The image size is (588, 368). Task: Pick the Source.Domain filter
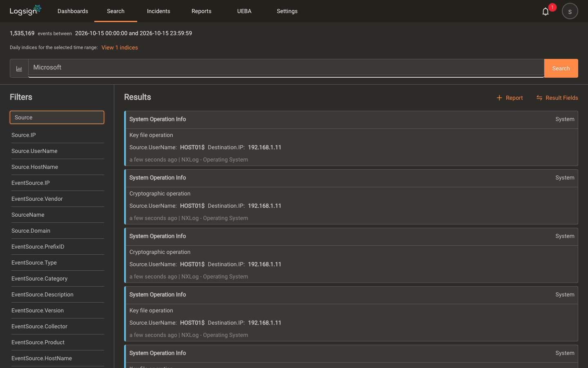point(58,231)
